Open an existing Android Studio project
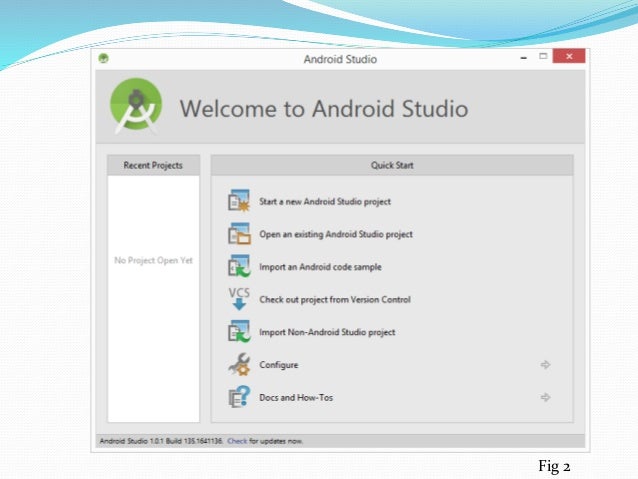 [336, 234]
